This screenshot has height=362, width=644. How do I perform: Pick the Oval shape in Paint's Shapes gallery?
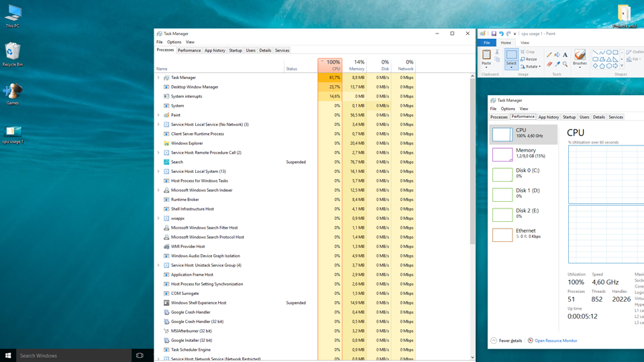coord(608,52)
